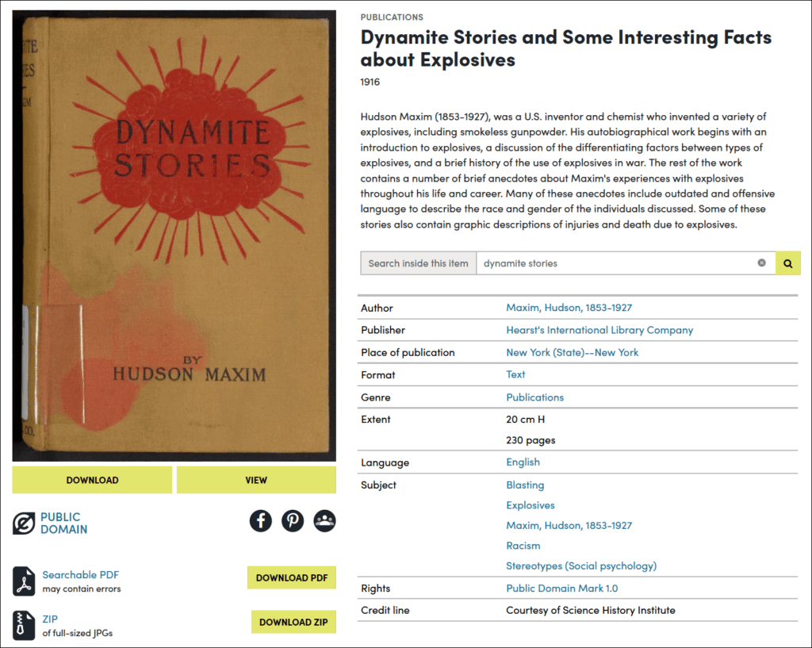Share the item on Facebook
This screenshot has width=812, height=648.
point(260,520)
